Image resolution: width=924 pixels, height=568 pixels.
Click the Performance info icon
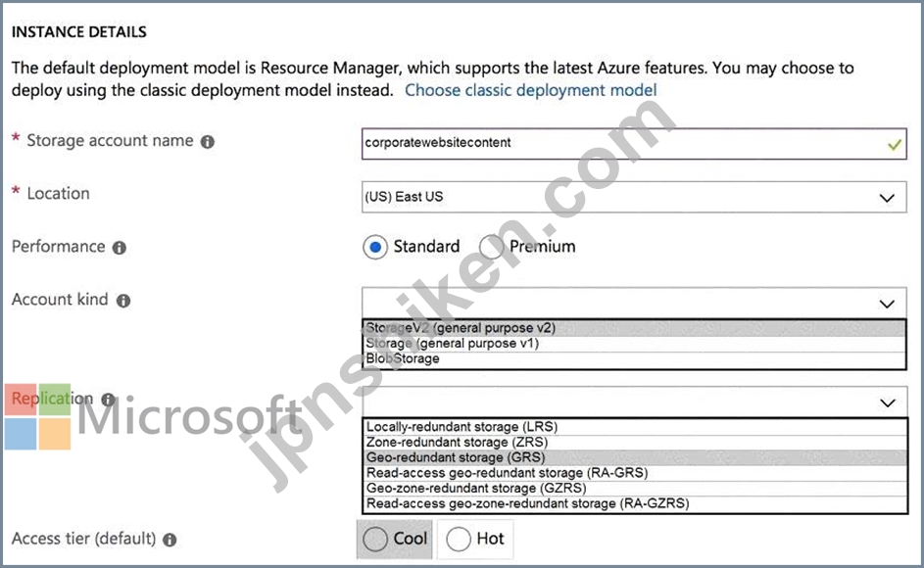coord(119,248)
